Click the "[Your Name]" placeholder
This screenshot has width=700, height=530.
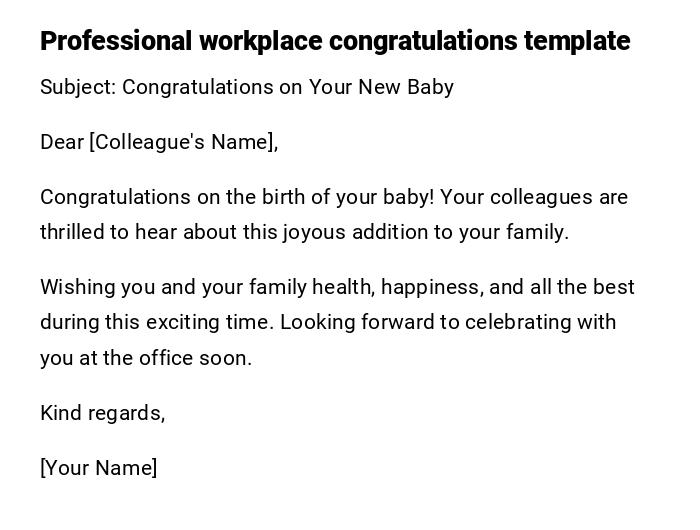(98, 468)
